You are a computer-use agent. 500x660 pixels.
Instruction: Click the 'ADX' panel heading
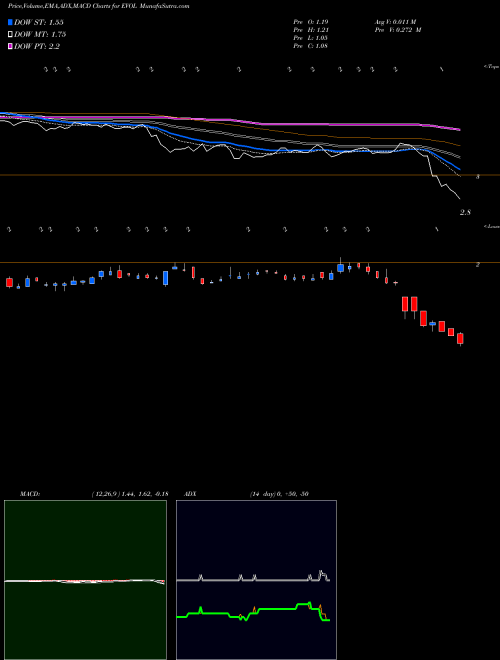[x=191, y=494]
